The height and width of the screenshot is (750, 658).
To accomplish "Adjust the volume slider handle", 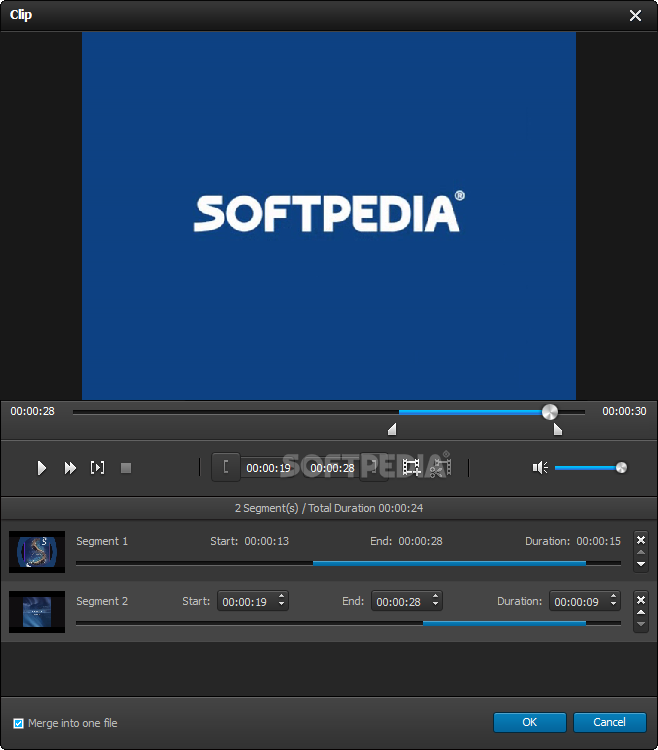I will point(621,467).
